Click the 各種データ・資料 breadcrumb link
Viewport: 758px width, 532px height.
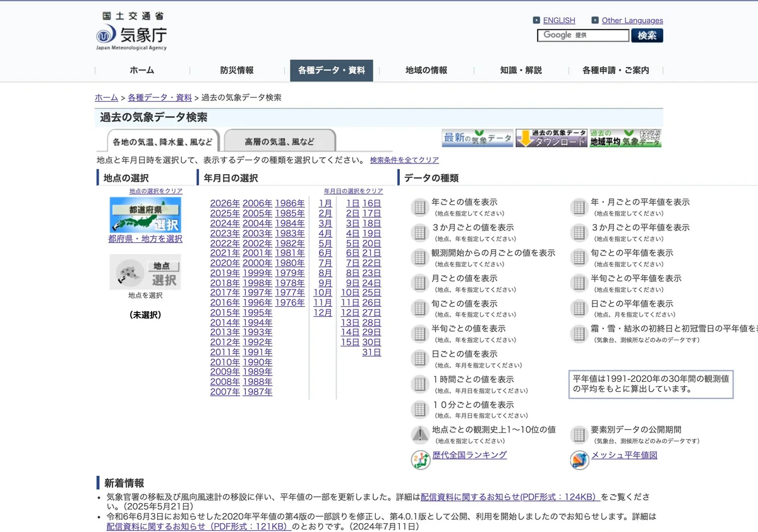[160, 98]
